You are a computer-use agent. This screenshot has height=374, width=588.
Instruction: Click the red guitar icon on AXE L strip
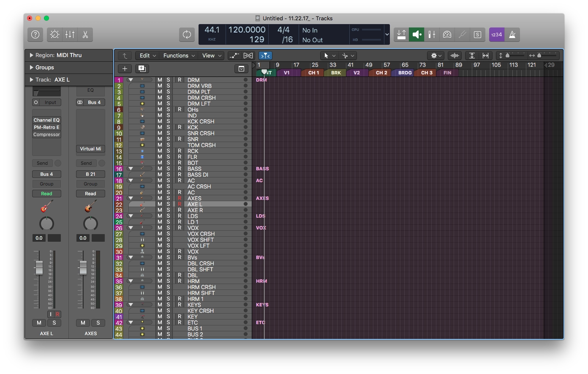46,206
